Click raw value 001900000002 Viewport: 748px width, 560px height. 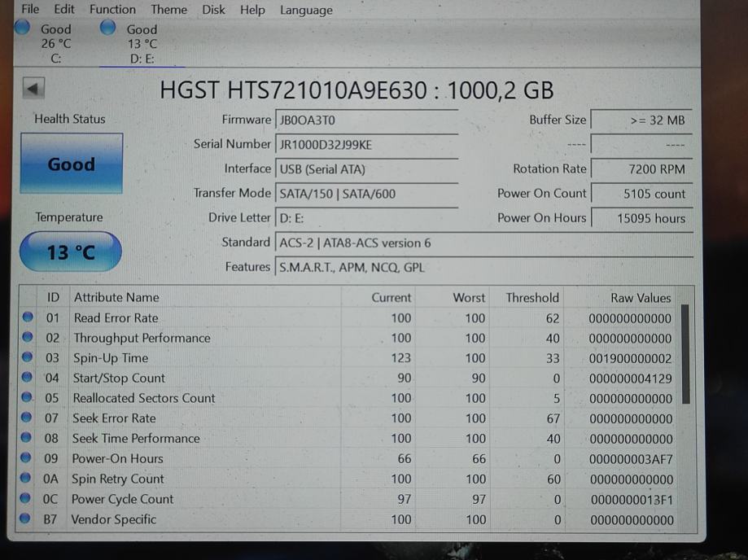[x=630, y=358]
